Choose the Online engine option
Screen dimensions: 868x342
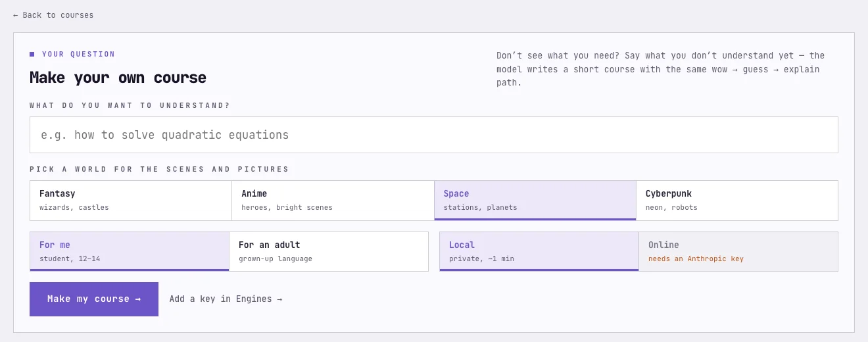(x=738, y=251)
